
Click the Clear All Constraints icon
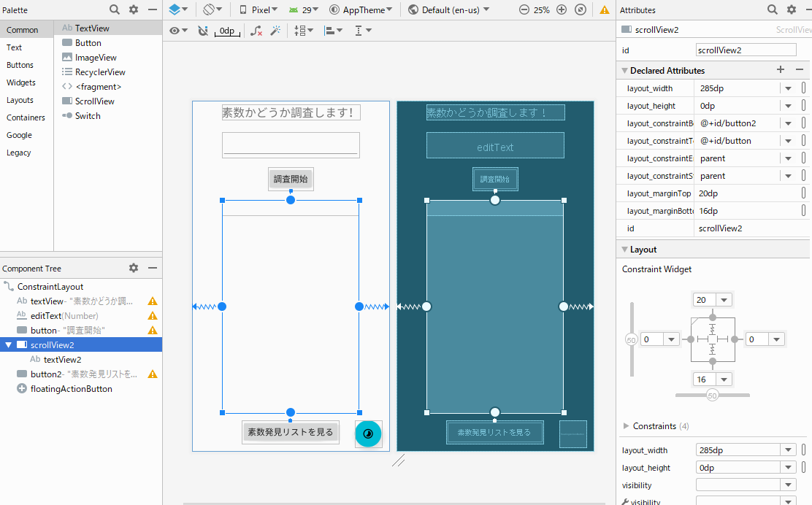coord(256,31)
